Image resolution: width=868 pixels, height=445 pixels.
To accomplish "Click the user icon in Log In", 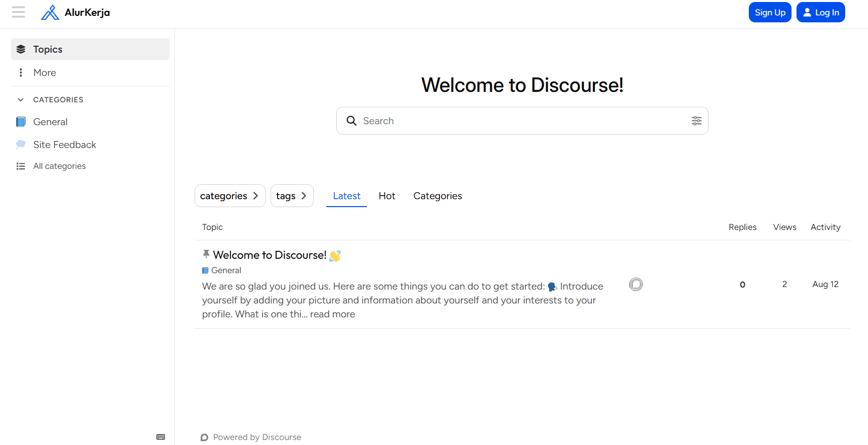I will 807,12.
